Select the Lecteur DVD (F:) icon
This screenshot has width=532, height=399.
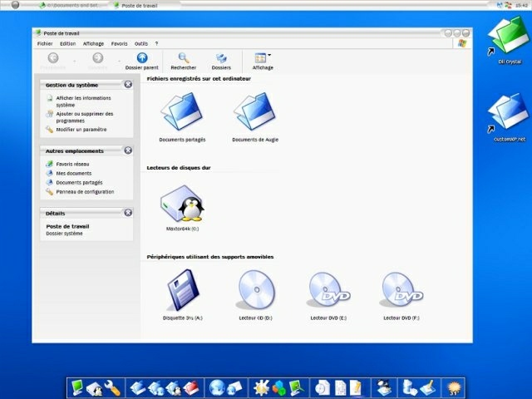[401, 290]
